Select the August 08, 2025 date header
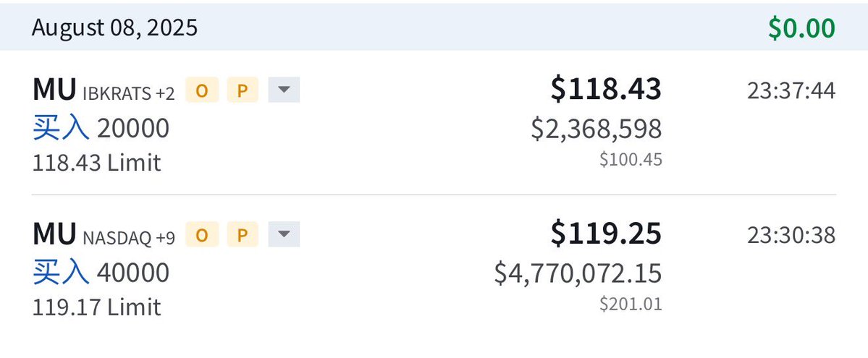 pyautogui.click(x=114, y=27)
